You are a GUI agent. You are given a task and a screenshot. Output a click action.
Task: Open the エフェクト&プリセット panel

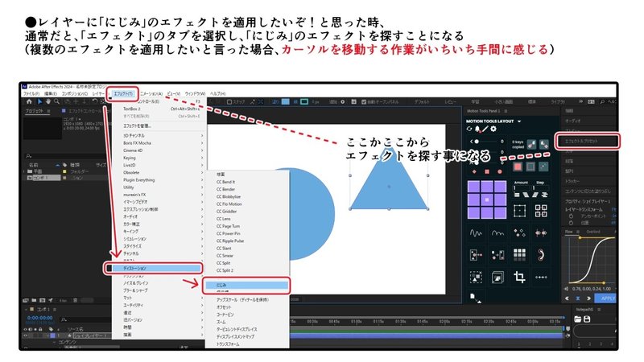pos(587,141)
